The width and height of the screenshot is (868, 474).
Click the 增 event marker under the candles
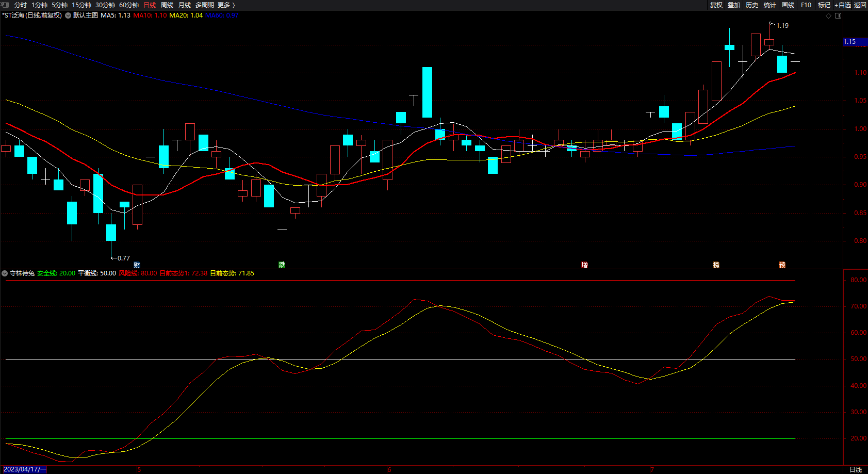[584, 265]
